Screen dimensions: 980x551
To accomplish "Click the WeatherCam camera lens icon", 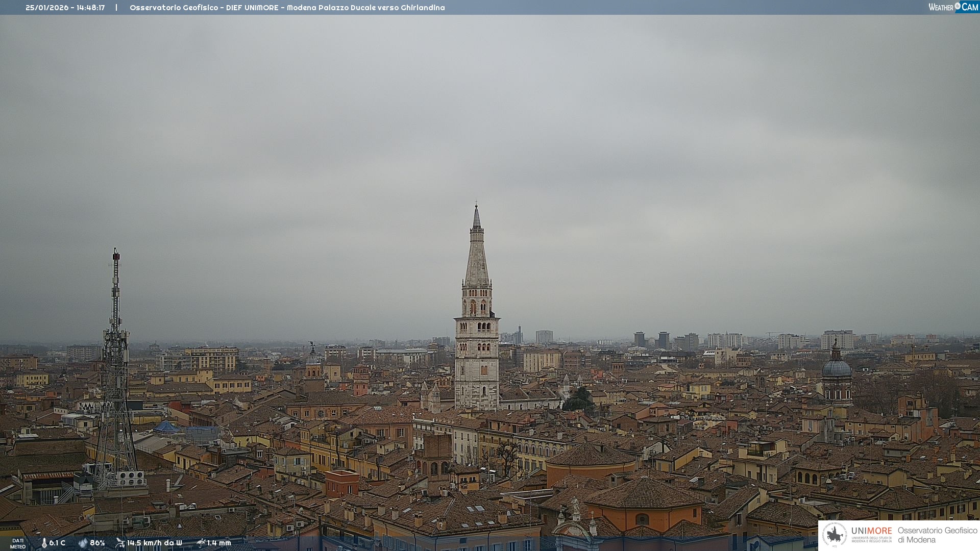I will (958, 6).
